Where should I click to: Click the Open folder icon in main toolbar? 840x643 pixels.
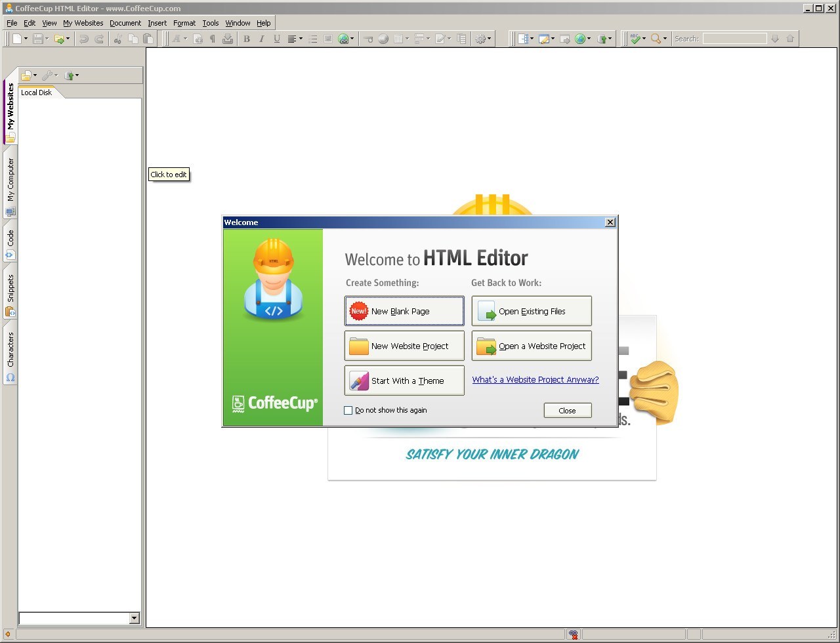tap(59, 39)
